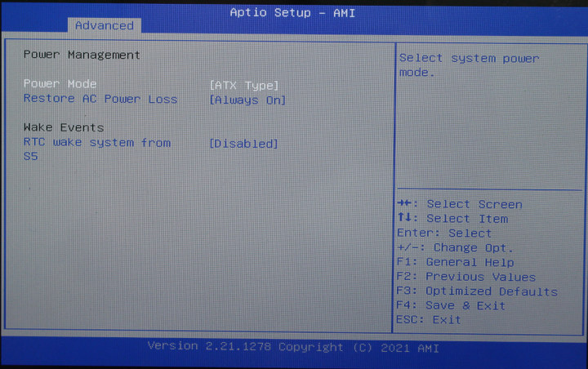This screenshot has width=588, height=369.
Task: Change the Always On value
Action: pos(247,100)
